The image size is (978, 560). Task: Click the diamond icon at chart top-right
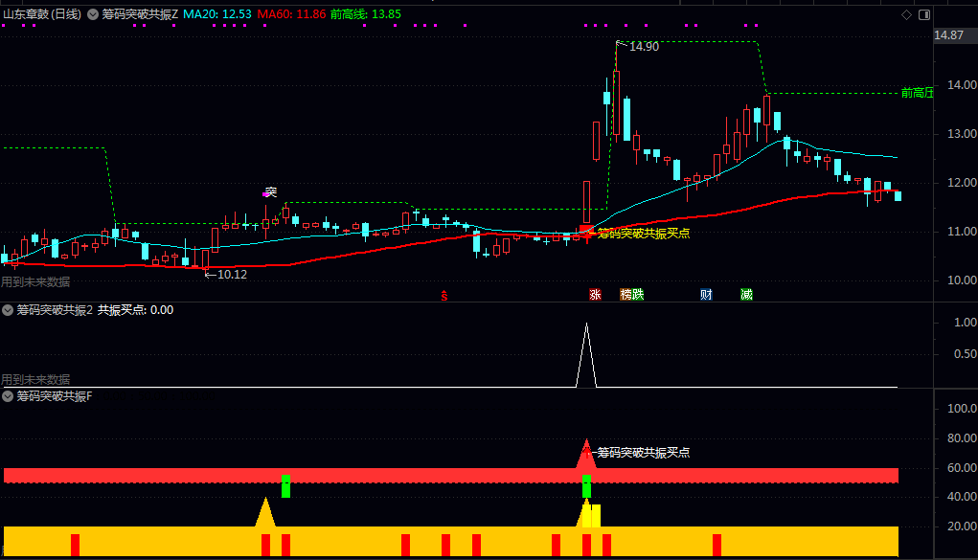[906, 14]
